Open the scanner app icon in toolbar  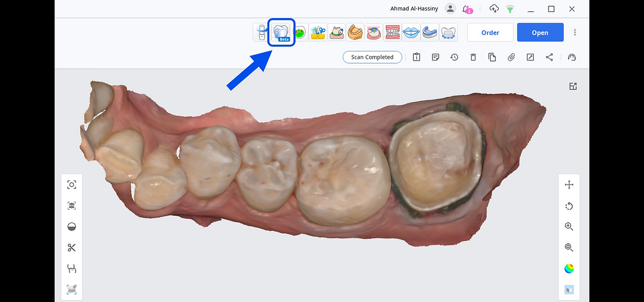[261, 33]
